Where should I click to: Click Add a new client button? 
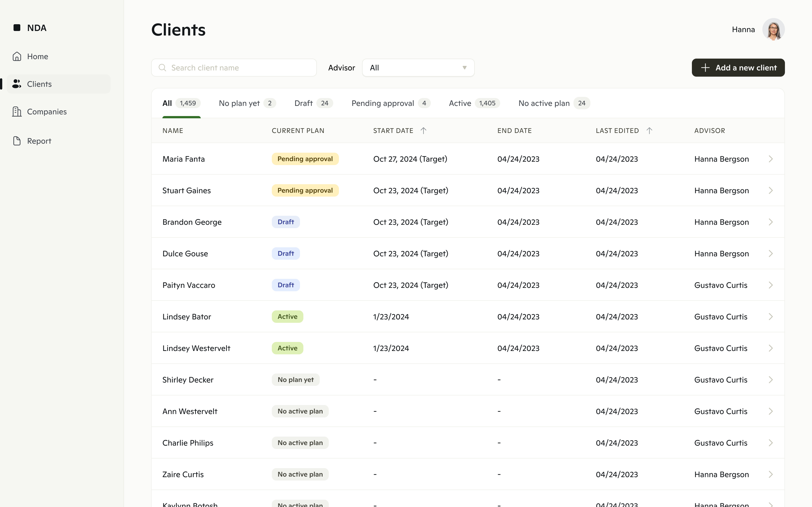click(x=738, y=68)
